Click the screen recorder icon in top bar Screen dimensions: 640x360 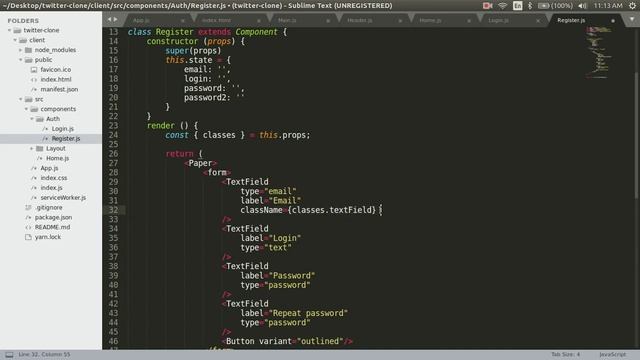click(x=488, y=6)
